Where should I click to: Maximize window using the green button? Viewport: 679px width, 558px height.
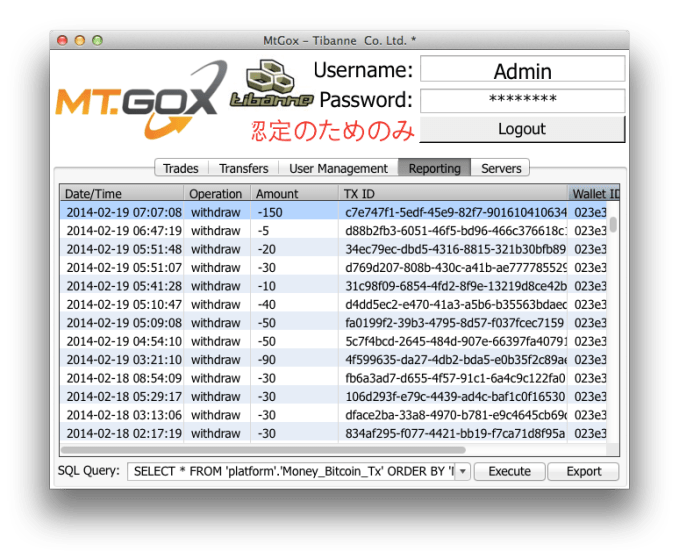click(97, 40)
